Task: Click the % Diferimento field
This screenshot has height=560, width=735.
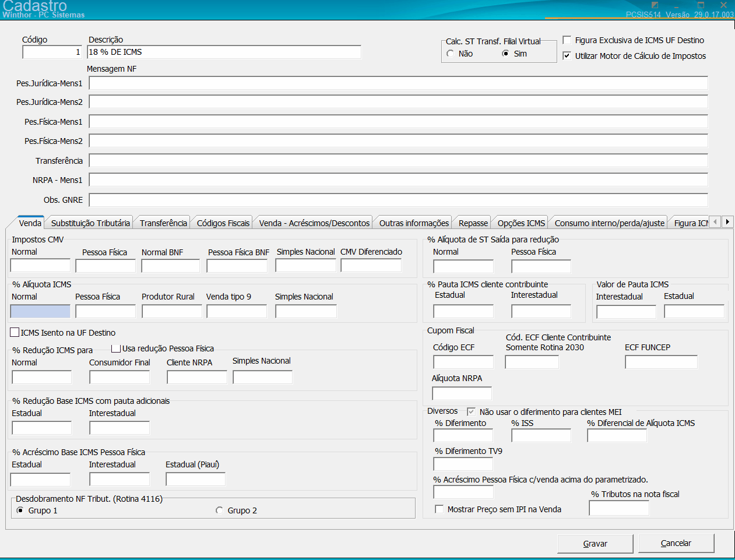Action: 463,435
